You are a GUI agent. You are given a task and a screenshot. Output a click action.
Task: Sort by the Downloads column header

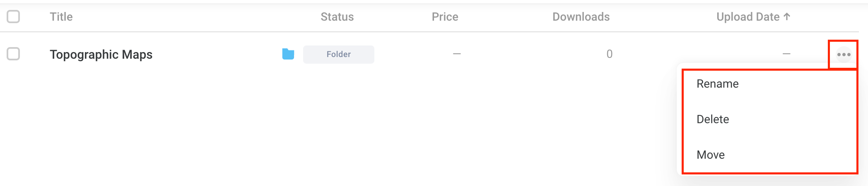581,17
